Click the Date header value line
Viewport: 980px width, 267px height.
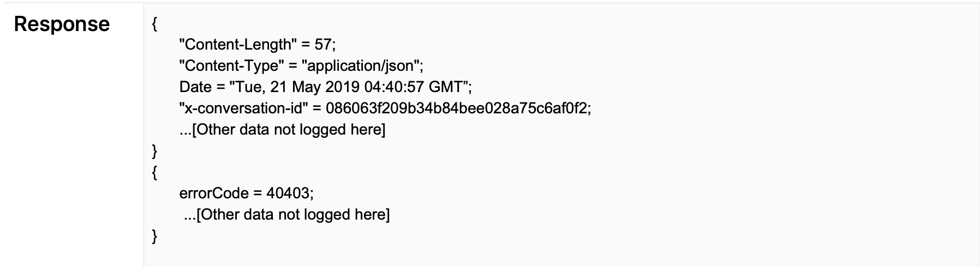coord(325,87)
